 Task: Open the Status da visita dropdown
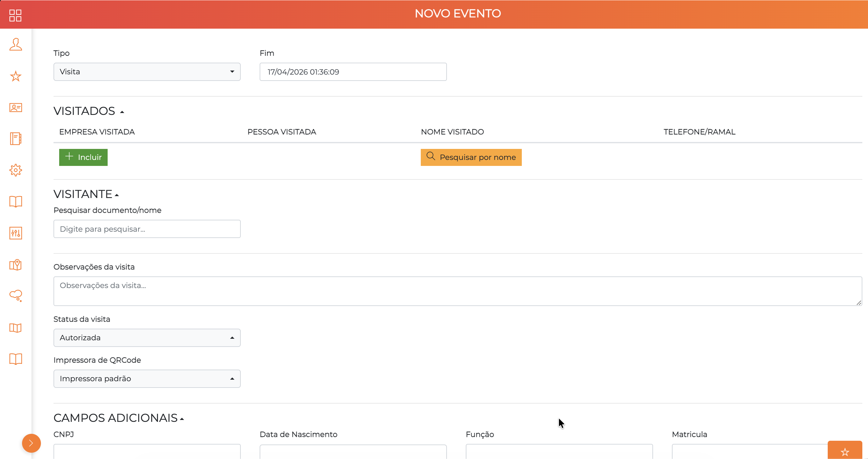pos(147,338)
